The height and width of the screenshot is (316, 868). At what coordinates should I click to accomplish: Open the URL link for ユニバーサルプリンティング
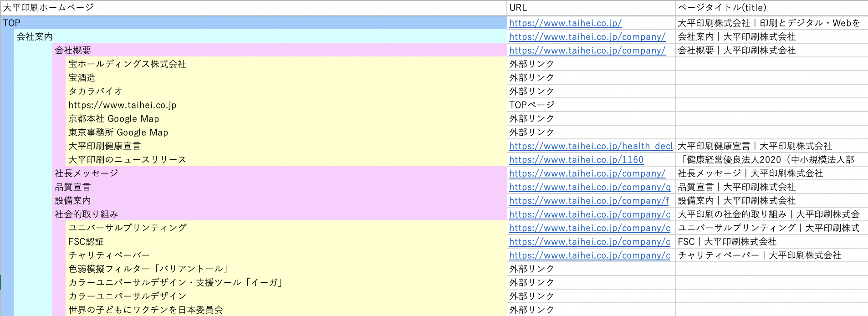click(x=590, y=228)
